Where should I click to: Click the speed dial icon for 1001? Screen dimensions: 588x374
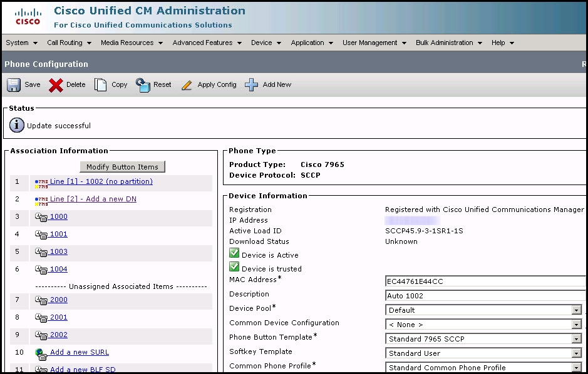[41, 235]
